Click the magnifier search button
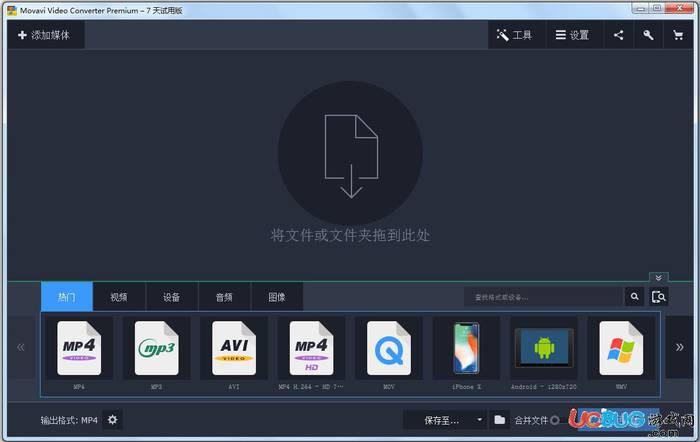The image size is (700, 442). (634, 297)
